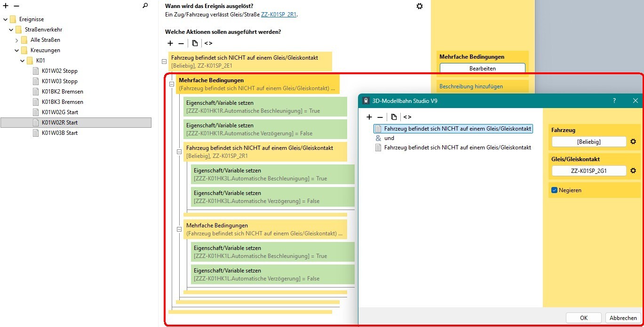644x327 pixels.
Task: Open gear next to ZZ-K01SP_2G1 field
Action: (x=633, y=171)
